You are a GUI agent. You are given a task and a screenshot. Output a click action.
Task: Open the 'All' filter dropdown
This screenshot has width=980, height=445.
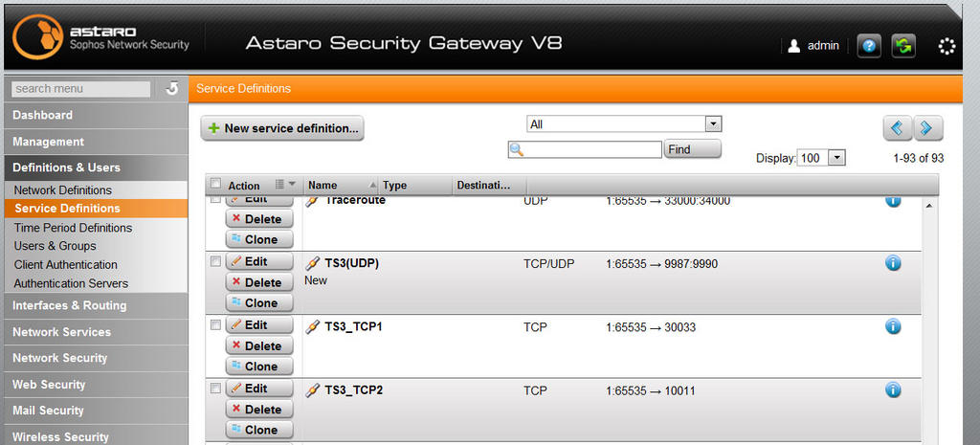(x=624, y=123)
